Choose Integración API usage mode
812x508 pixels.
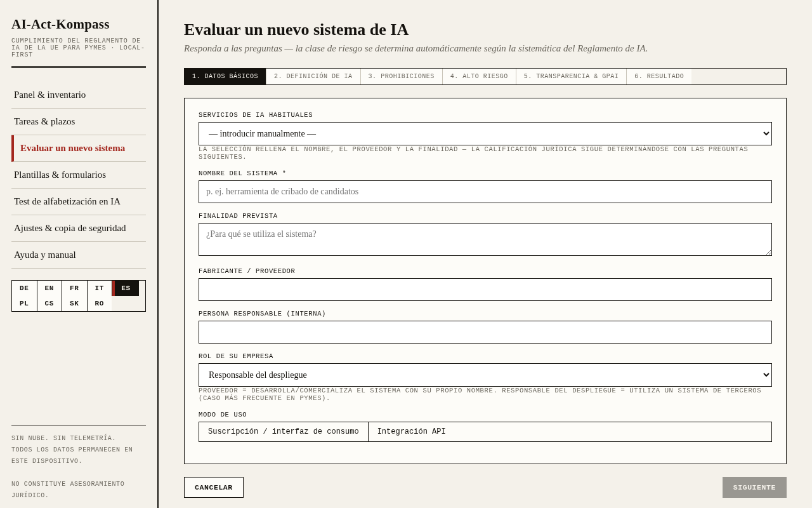coord(412,432)
